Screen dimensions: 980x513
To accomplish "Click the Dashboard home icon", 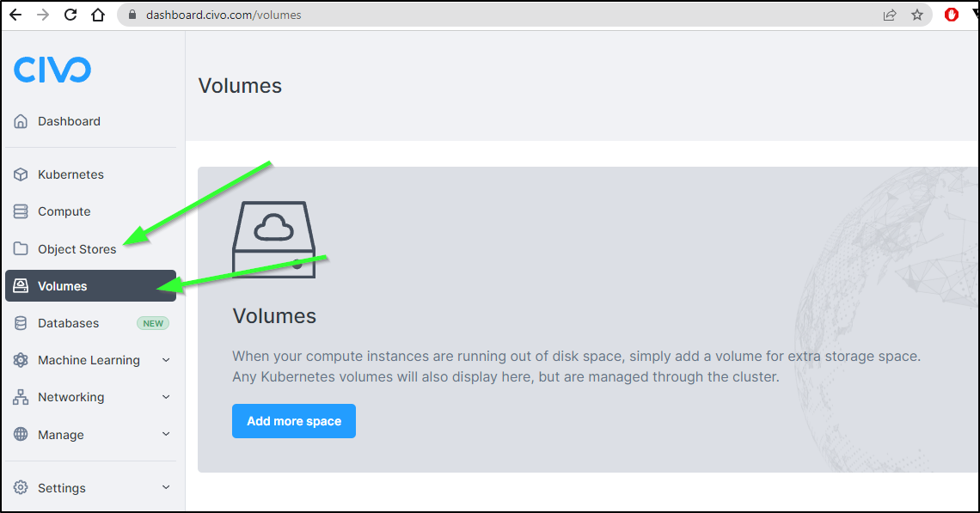I will point(21,121).
